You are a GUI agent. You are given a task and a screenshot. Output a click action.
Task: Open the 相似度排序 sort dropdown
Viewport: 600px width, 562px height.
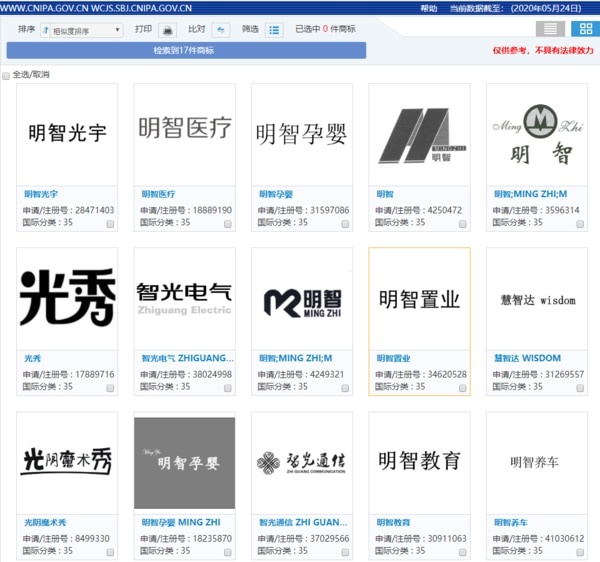82,30
